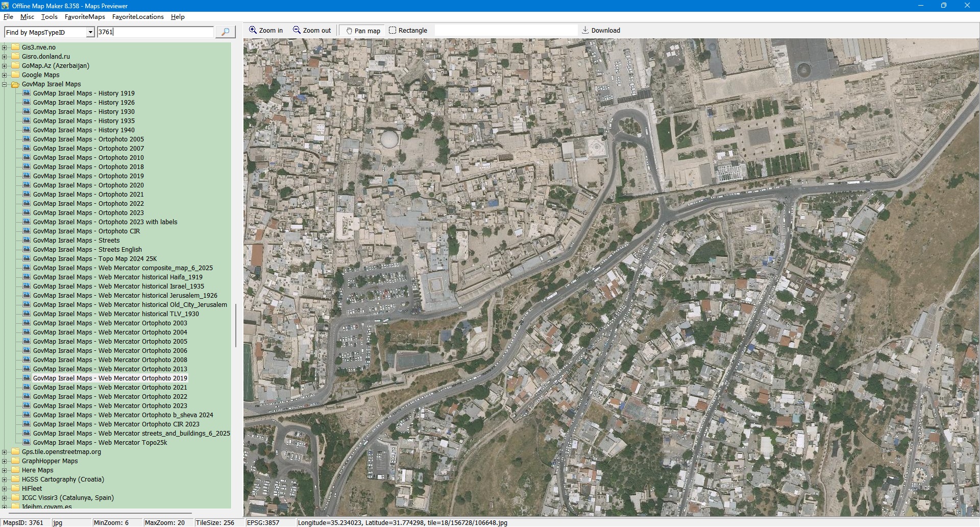This screenshot has width=980, height=527.
Task: Collapse the GovMap Israel Maps folder
Action: tap(5, 84)
